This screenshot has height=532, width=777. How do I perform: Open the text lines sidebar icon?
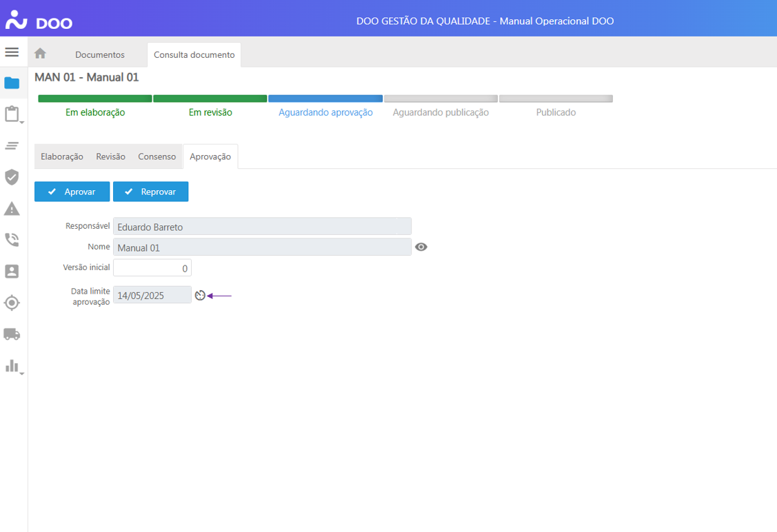[x=12, y=145]
